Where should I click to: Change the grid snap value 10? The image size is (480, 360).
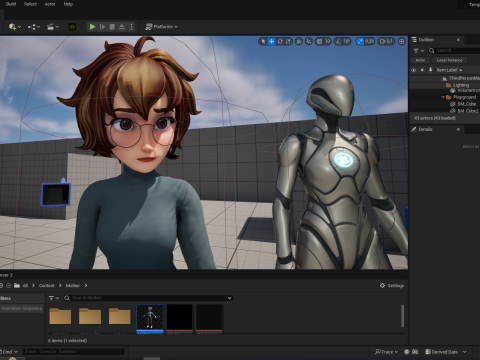pos(327,41)
